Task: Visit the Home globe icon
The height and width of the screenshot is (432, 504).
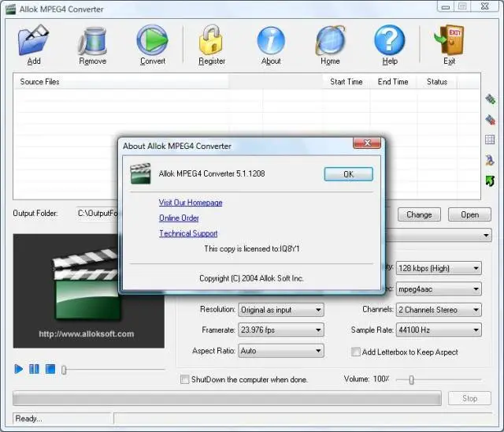Action: point(330,40)
